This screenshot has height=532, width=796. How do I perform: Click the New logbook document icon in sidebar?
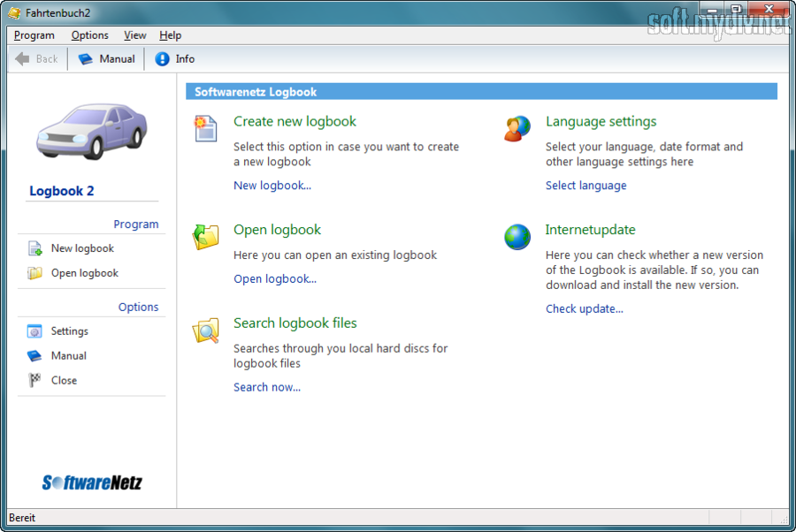pyautogui.click(x=34, y=248)
